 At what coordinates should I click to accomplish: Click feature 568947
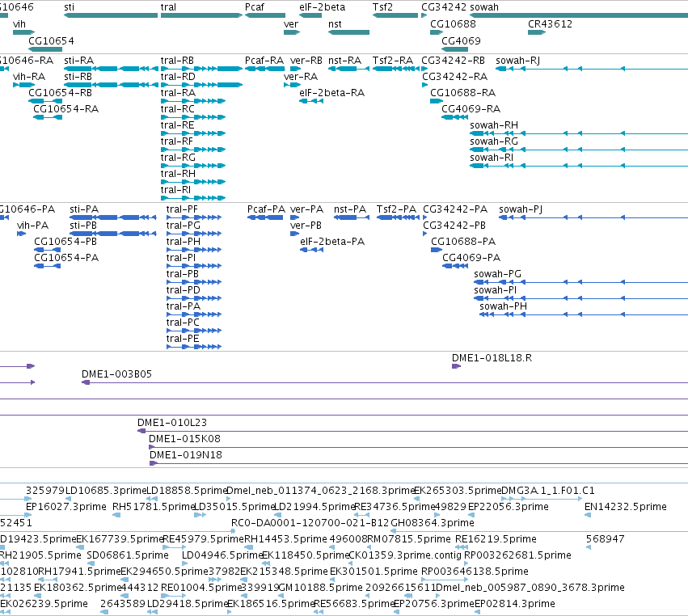[x=589, y=547]
